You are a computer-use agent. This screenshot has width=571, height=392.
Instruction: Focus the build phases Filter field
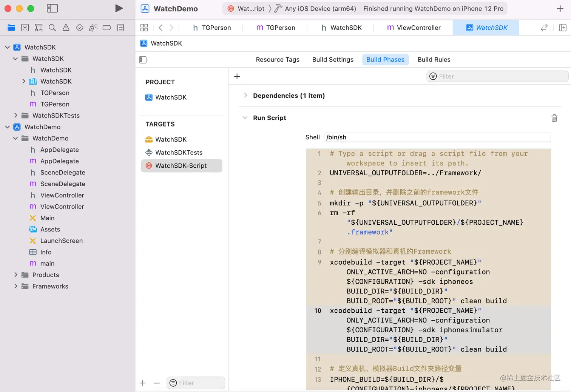click(497, 76)
